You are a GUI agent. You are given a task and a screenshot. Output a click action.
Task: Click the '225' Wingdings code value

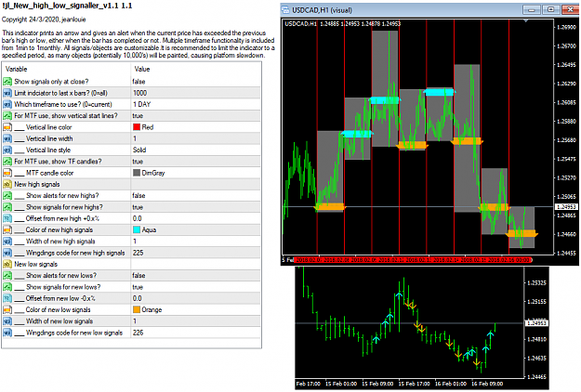[x=139, y=253]
